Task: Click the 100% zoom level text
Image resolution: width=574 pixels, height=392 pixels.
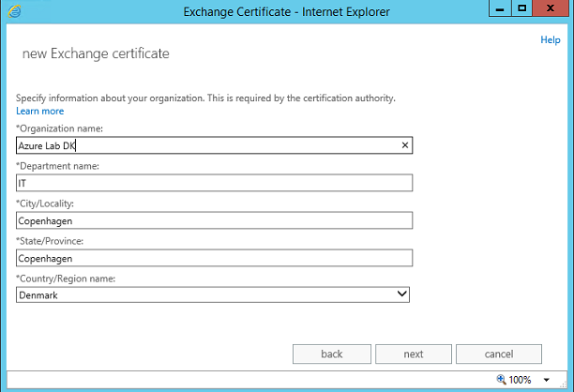Action: 520,380
